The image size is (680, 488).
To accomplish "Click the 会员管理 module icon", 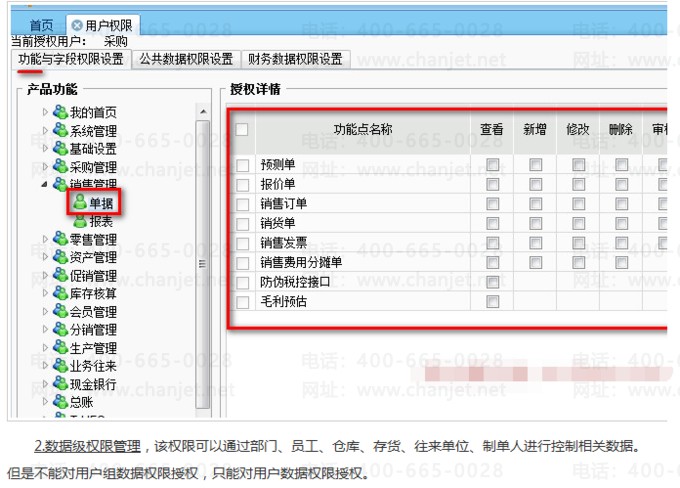I will click(x=60, y=311).
